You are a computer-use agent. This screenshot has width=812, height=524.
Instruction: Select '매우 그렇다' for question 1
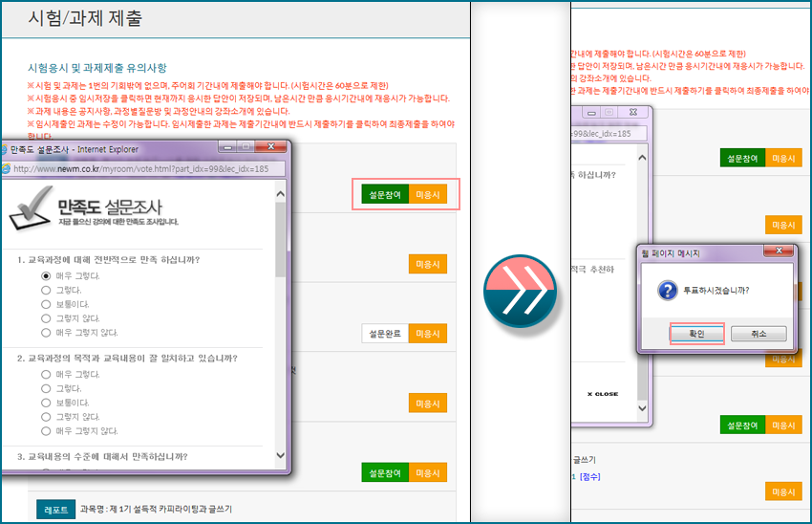tap(46, 275)
